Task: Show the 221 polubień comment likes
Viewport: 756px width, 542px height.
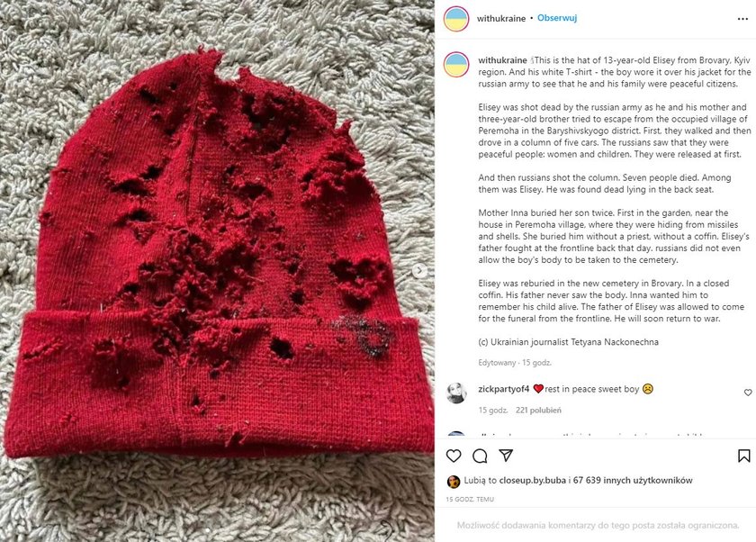Action: tap(538, 411)
